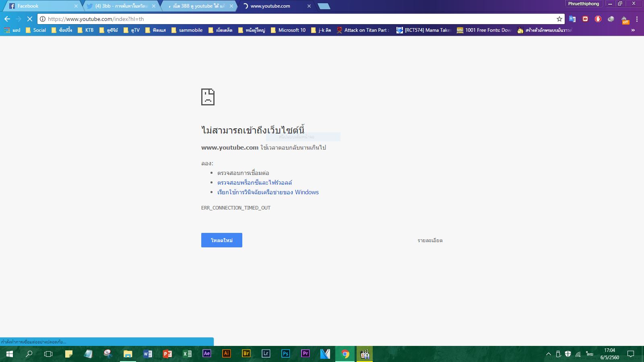Switch the ไทย input language indicator
644x362 pixels.
tap(590, 354)
